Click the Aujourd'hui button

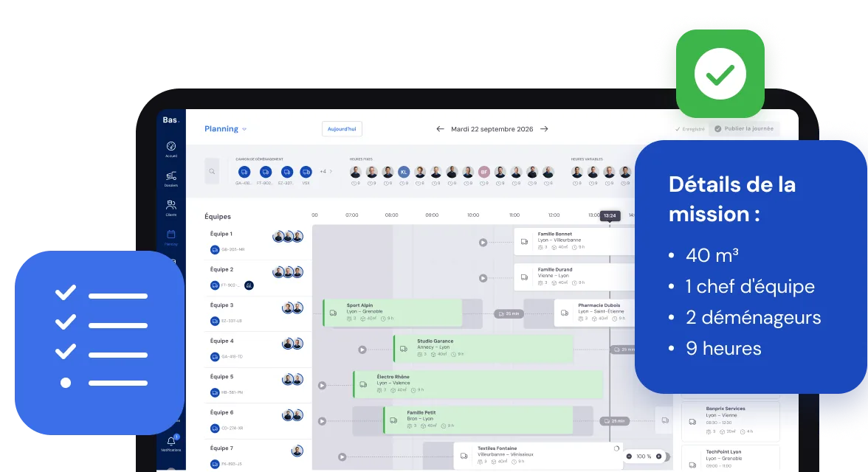tap(342, 129)
